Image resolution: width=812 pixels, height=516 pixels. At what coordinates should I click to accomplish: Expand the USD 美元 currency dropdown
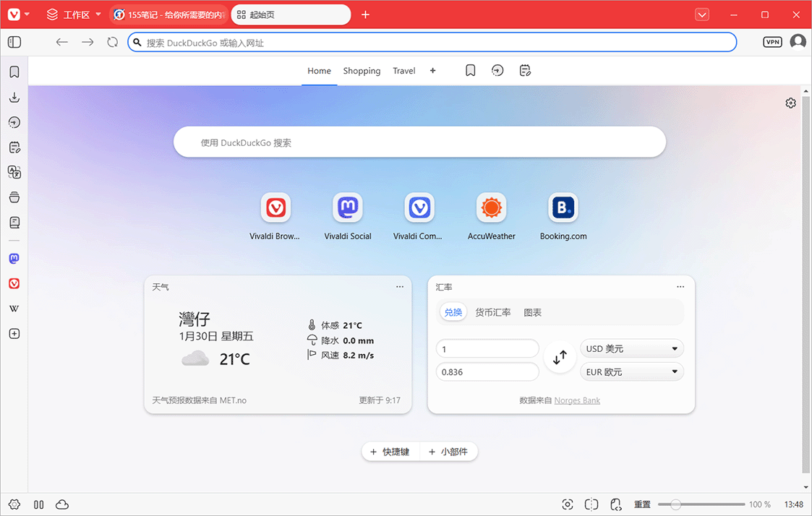pos(632,349)
